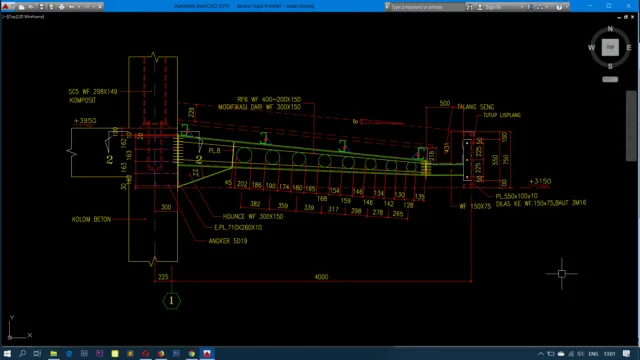640x360 pixels.
Task: Select the 'KOLOM BETON' label
Action: tap(91, 219)
